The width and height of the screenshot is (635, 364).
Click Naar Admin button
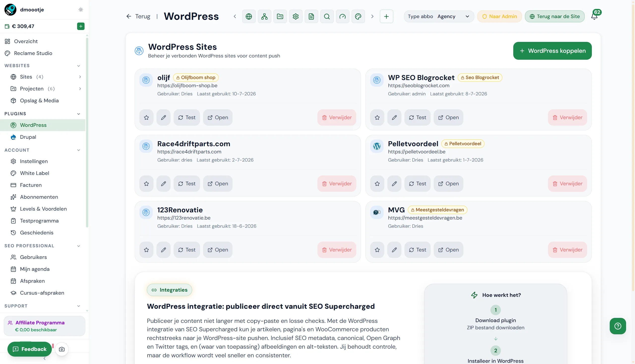pyautogui.click(x=499, y=17)
